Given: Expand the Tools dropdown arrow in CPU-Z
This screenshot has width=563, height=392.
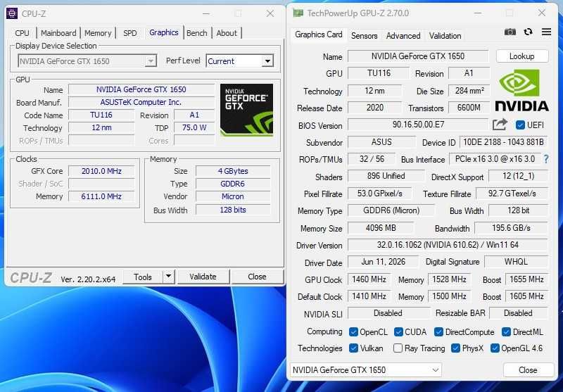Looking at the screenshot, I should pyautogui.click(x=168, y=277).
